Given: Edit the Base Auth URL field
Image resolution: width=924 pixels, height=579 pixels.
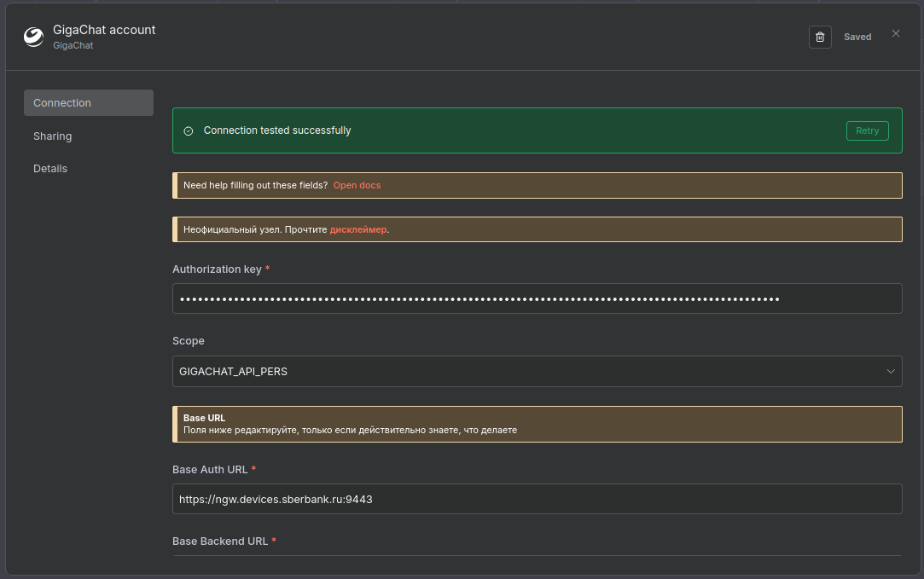Looking at the screenshot, I should (x=537, y=499).
